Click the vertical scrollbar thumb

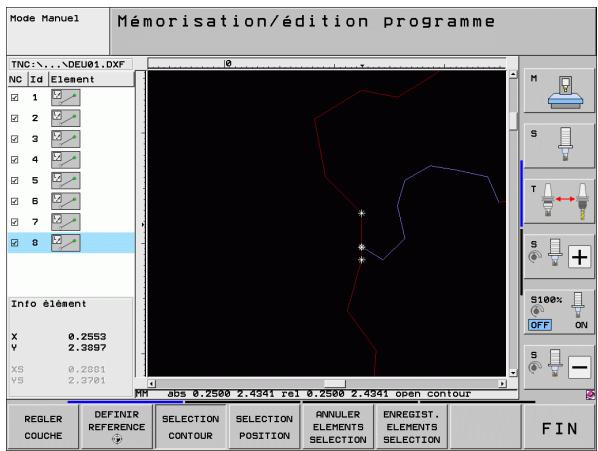[x=513, y=121]
